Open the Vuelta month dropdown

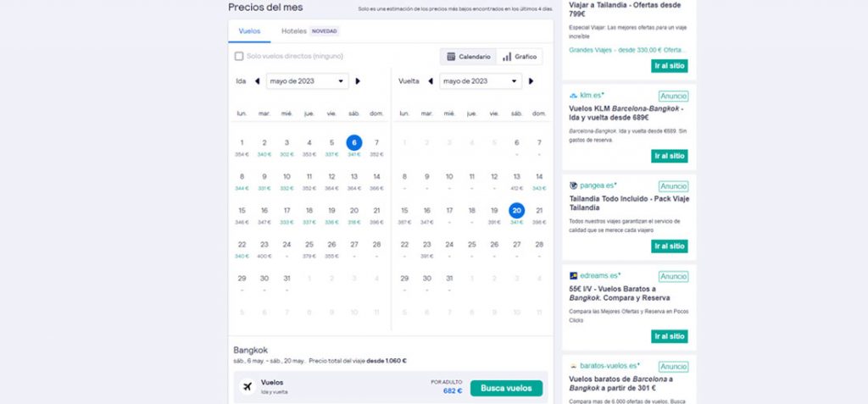coord(481,80)
